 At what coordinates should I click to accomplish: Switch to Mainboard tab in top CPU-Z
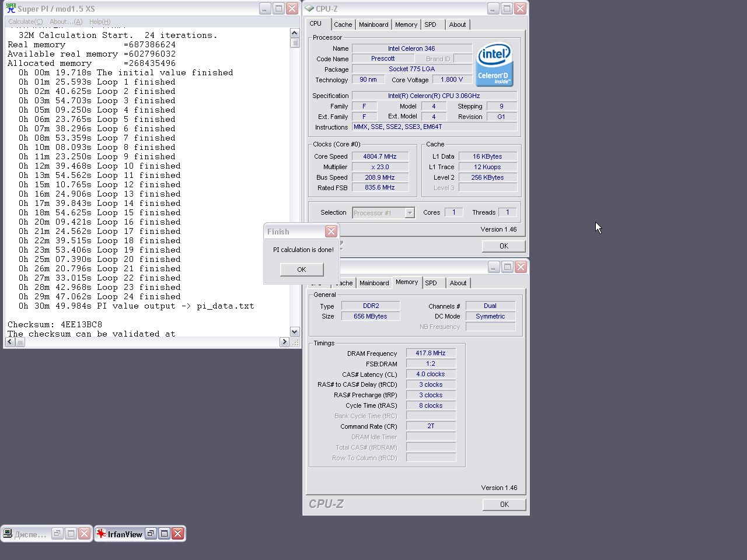373,24
